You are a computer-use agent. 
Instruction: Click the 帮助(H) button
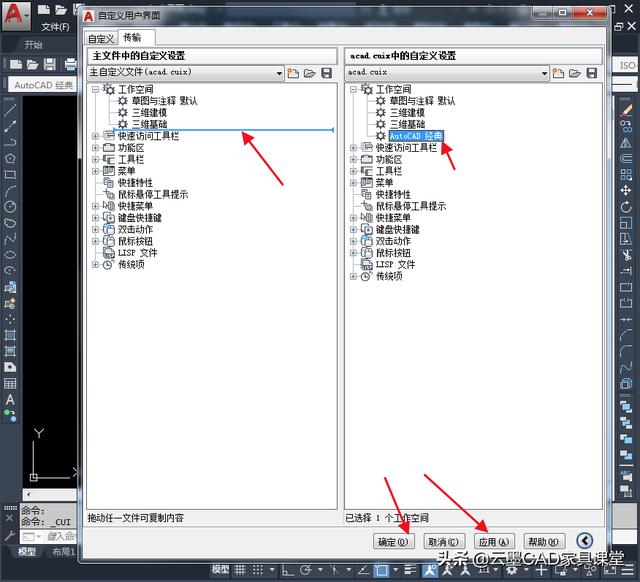pos(544,542)
